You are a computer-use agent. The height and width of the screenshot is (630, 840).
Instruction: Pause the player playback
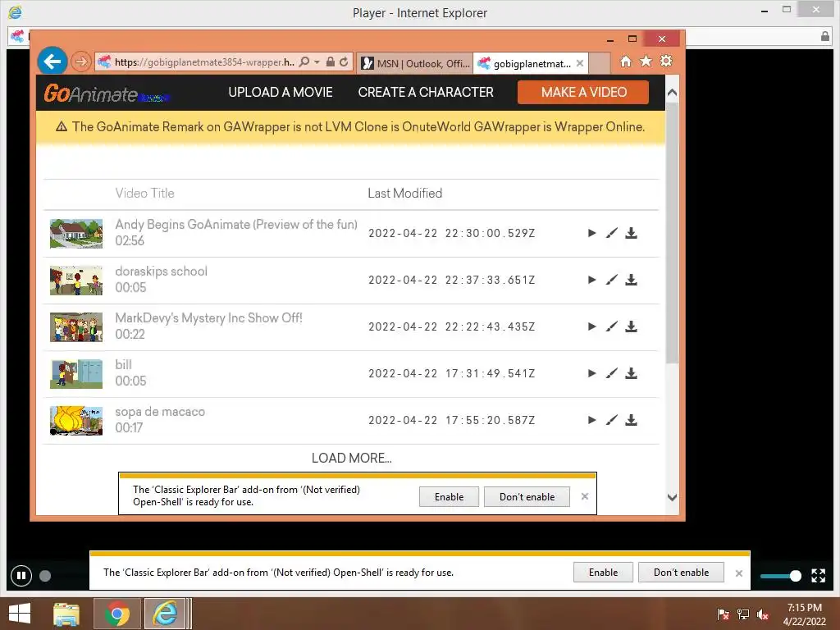pyautogui.click(x=21, y=576)
